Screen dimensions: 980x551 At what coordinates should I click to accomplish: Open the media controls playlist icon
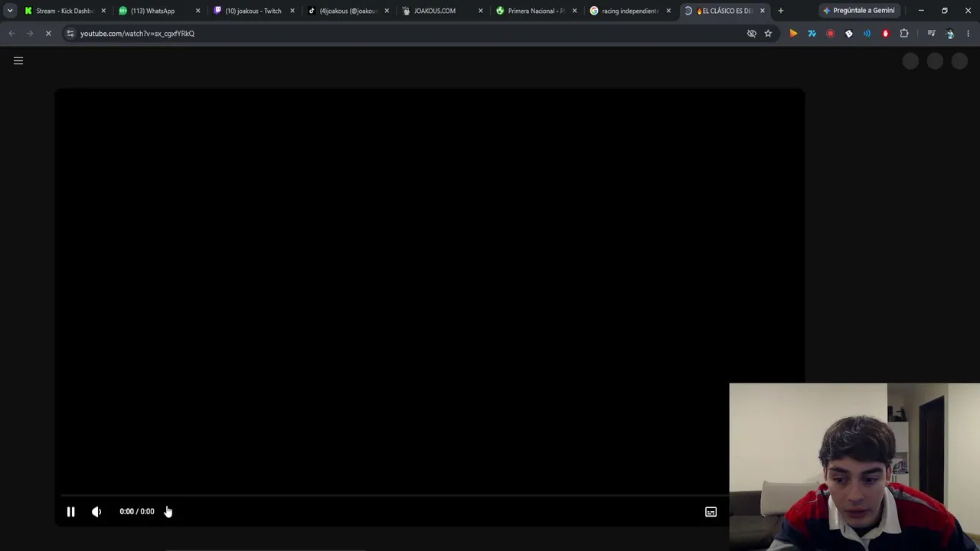tap(931, 34)
